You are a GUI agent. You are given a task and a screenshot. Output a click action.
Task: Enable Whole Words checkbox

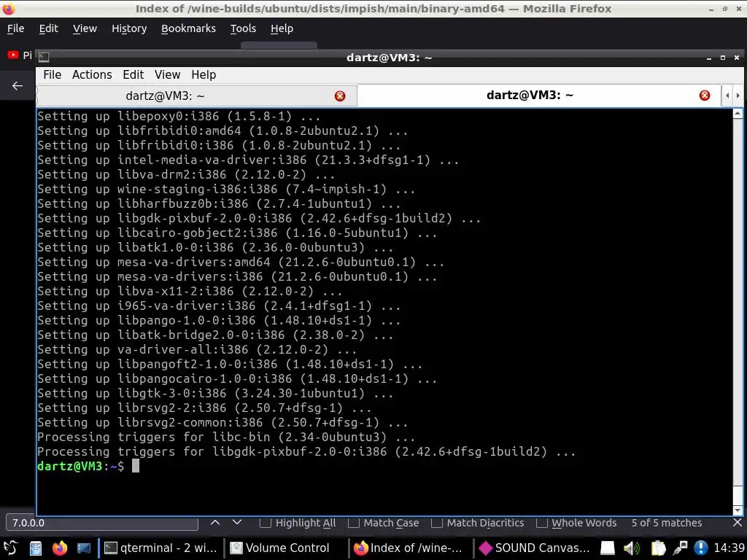(x=542, y=523)
